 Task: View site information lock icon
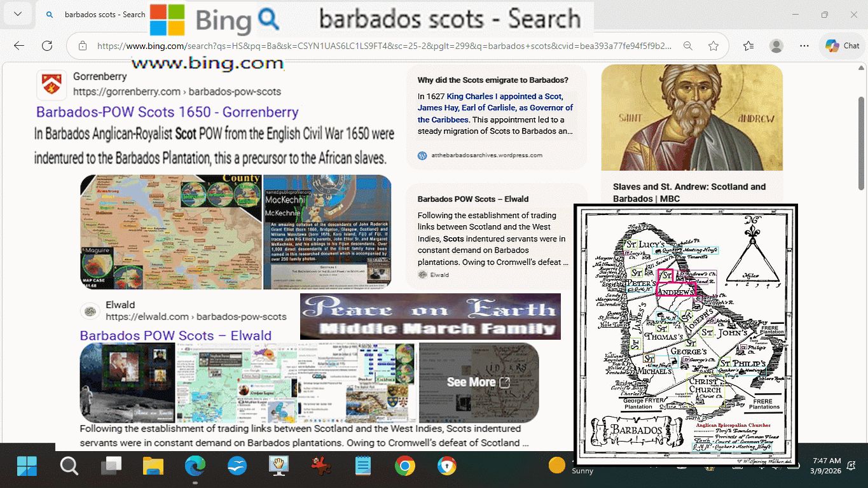pyautogui.click(x=83, y=46)
